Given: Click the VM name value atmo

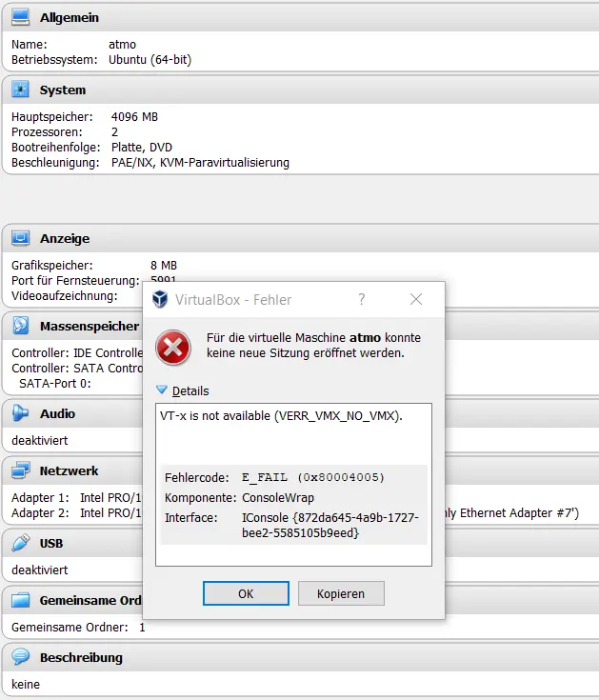Looking at the screenshot, I should tap(122, 45).
